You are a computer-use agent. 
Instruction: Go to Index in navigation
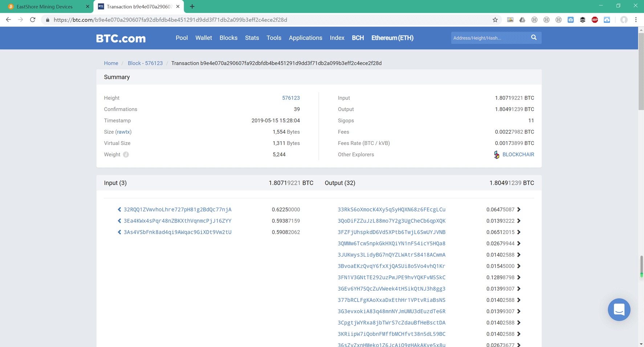click(337, 38)
